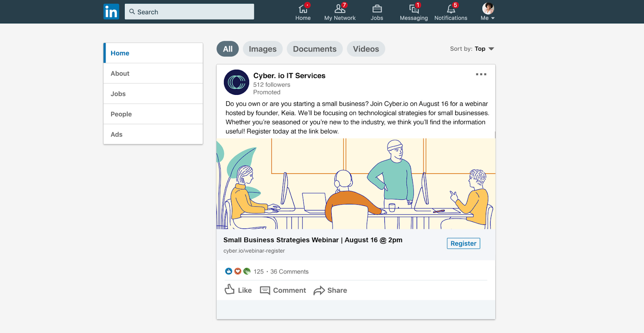This screenshot has height=333, width=644.
Task: Open People in the sidebar
Action: (153, 114)
